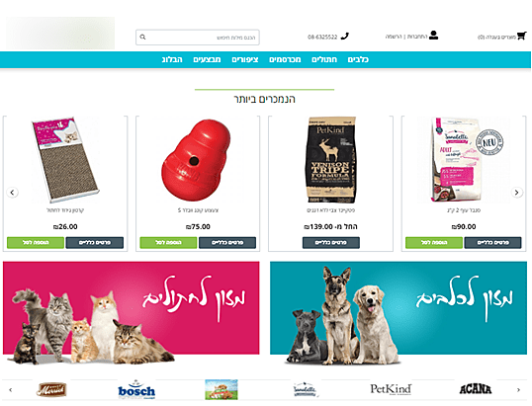This screenshot has width=532, height=406.
Task: Open the כלבים menu item
Action: point(358,59)
